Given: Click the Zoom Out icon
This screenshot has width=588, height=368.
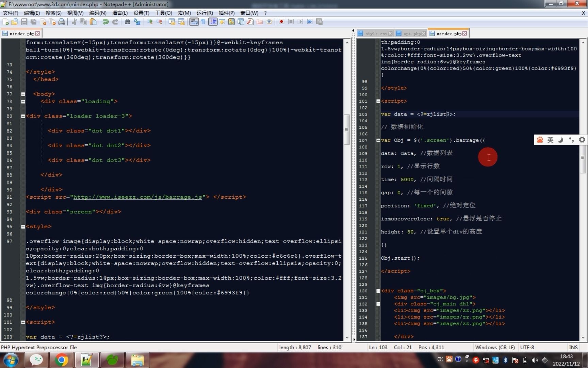Looking at the screenshot, I should [159, 22].
